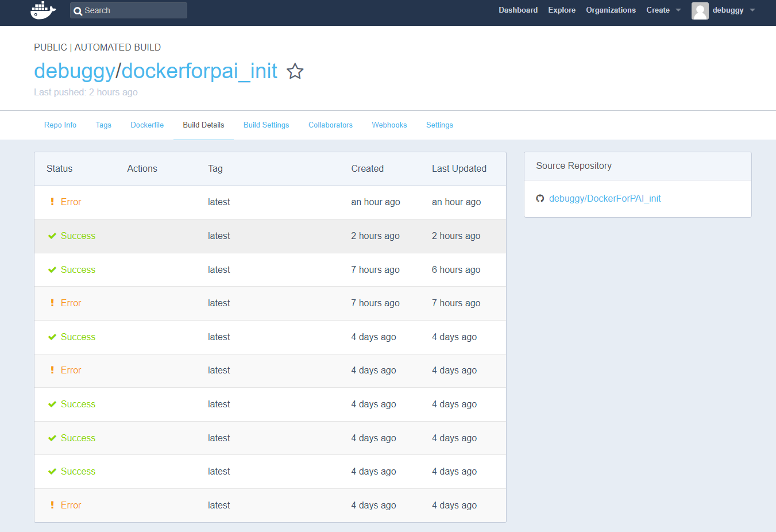Go to the Build Settings tab

click(x=266, y=125)
